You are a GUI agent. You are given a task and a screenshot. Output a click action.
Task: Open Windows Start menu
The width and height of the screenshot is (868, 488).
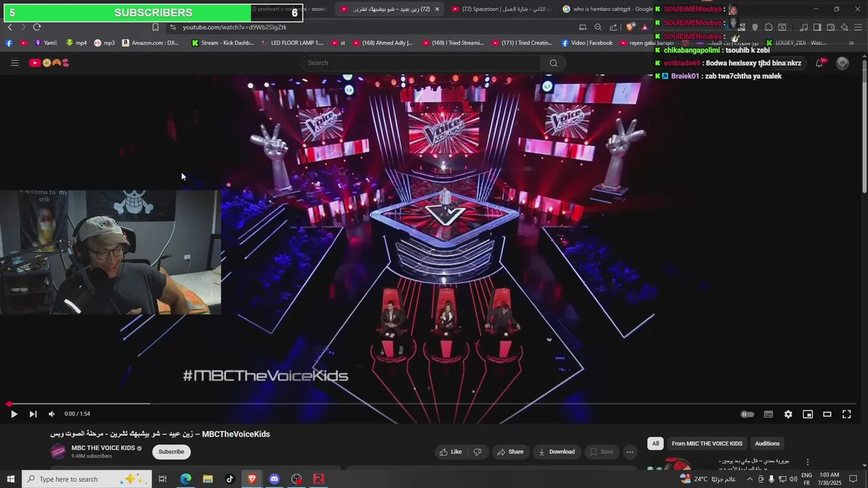coord(10,479)
